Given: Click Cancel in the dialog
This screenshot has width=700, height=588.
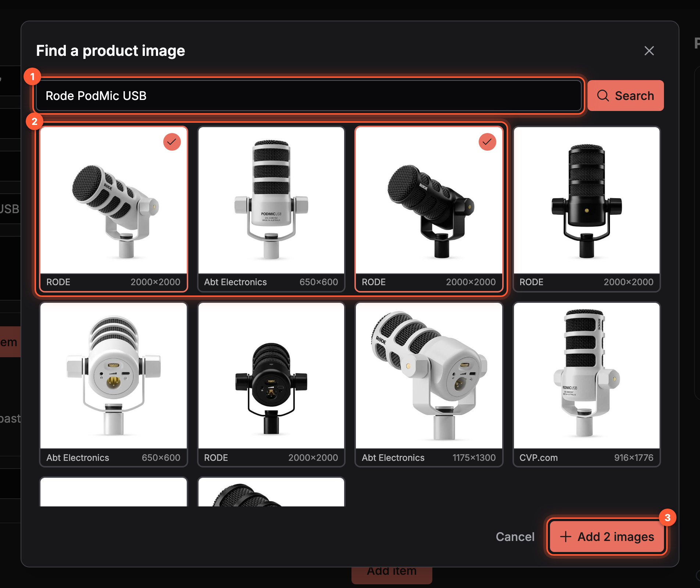Looking at the screenshot, I should point(515,537).
